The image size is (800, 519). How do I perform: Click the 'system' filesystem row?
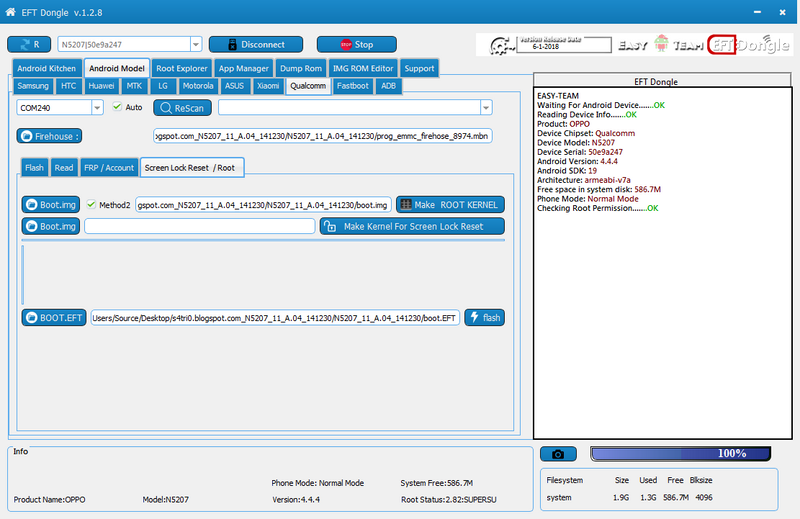(630, 497)
